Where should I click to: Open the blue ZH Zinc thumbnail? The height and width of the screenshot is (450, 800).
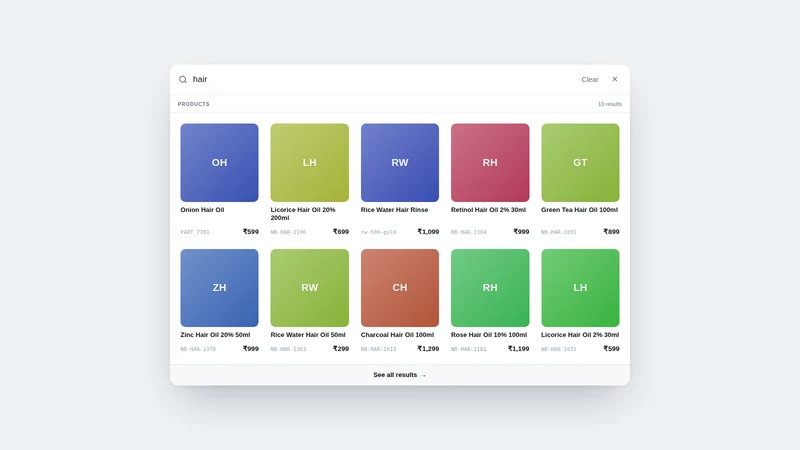point(219,288)
